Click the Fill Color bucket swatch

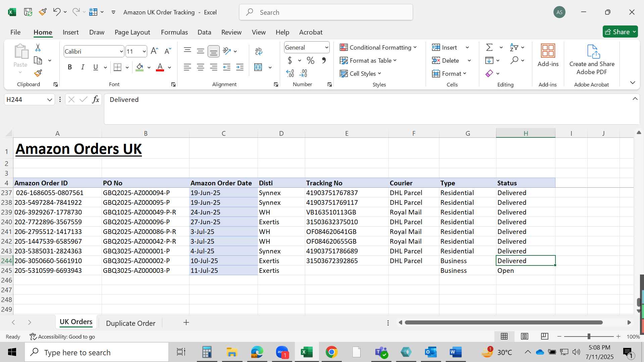tap(140, 67)
